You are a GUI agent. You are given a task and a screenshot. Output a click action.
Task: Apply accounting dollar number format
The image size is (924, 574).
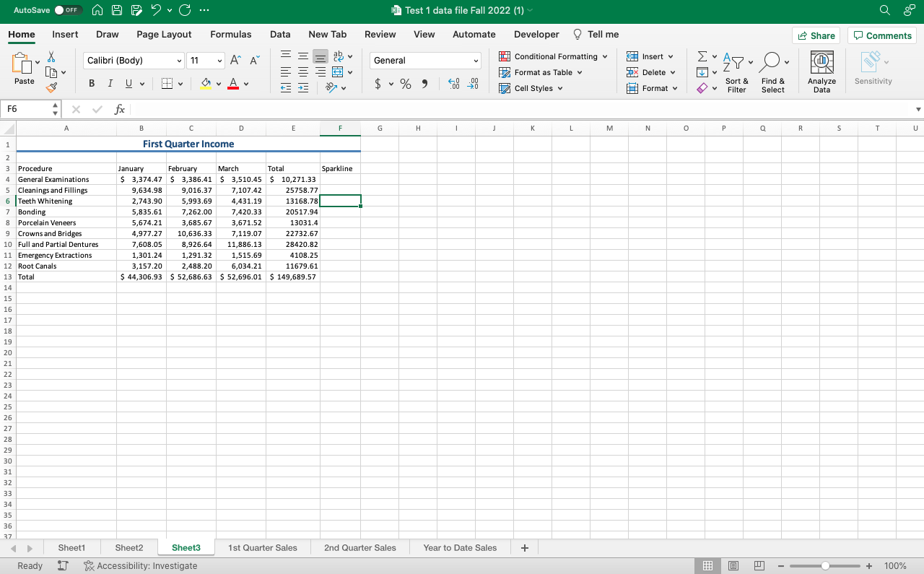[x=378, y=84]
